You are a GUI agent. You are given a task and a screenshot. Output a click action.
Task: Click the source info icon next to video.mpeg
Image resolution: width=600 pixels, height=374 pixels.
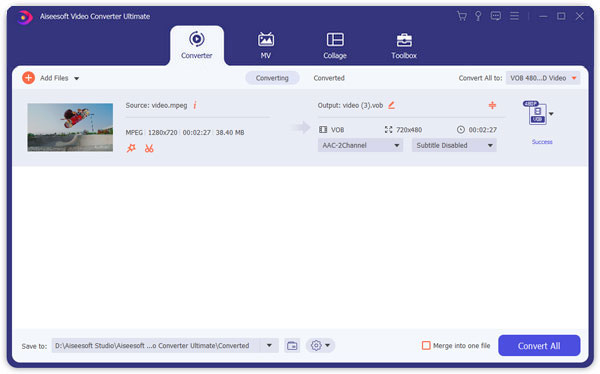coord(195,105)
